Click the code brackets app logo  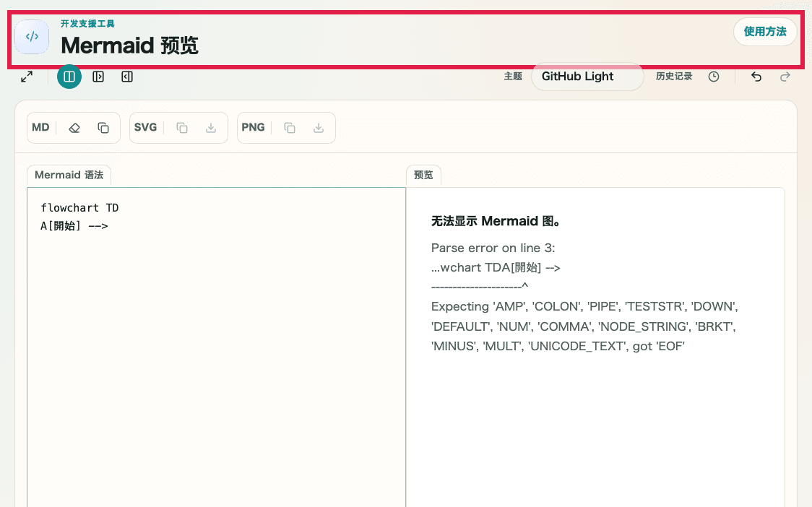pos(32,37)
